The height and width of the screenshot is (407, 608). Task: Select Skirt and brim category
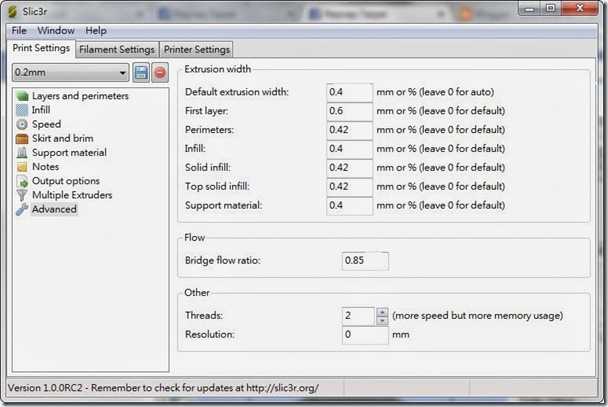[62, 138]
